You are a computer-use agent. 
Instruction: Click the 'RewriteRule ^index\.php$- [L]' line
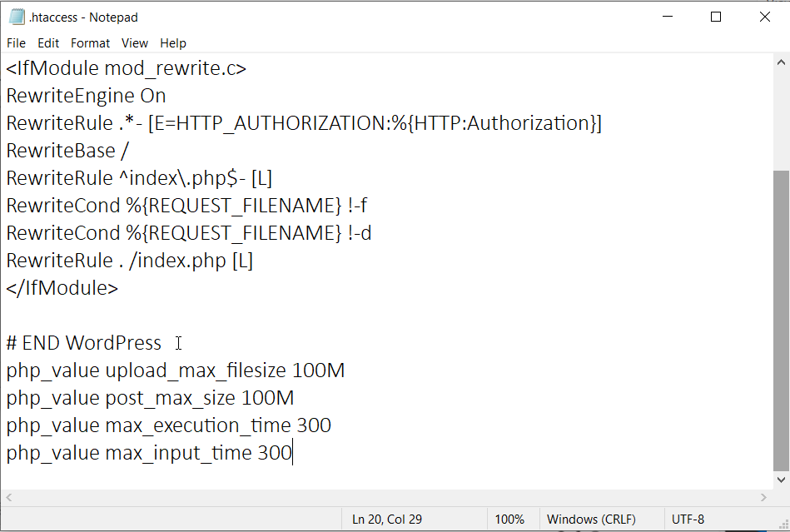(139, 178)
